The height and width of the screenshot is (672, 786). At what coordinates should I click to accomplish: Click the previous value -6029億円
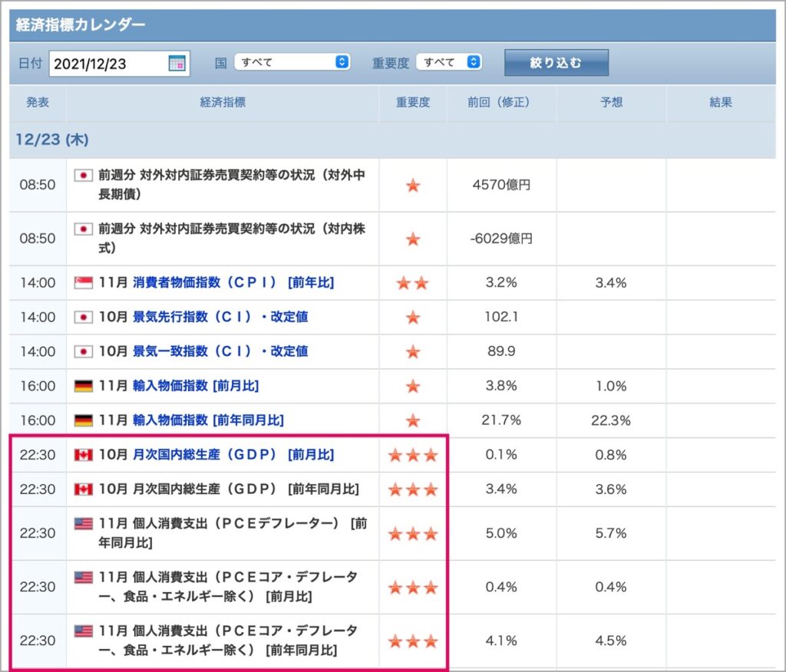tap(501, 239)
